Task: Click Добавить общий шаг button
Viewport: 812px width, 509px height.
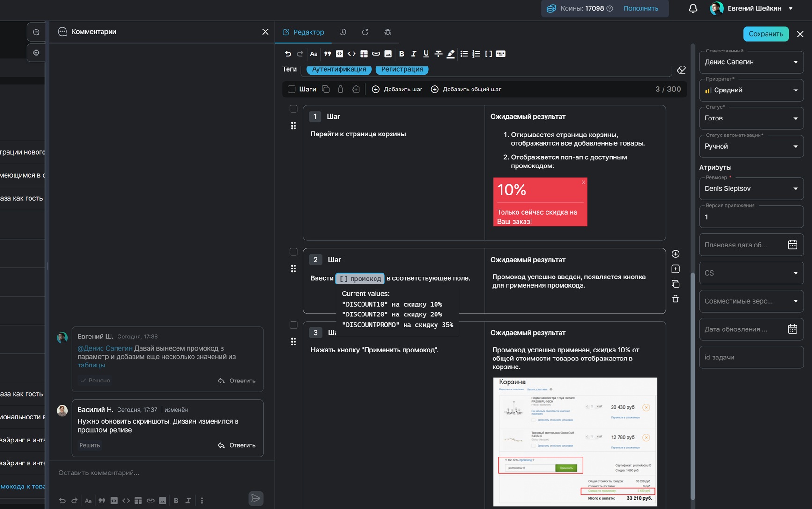Action: pyautogui.click(x=466, y=89)
